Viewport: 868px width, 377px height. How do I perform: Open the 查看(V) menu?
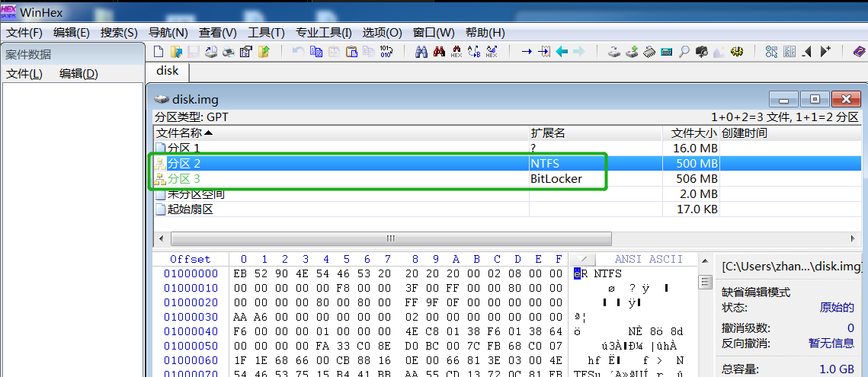[217, 33]
